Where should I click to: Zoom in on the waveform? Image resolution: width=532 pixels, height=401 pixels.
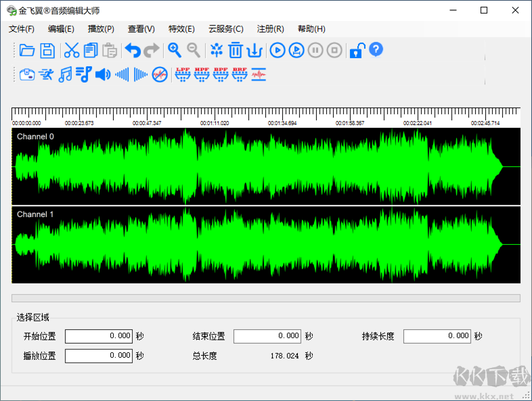pos(175,49)
